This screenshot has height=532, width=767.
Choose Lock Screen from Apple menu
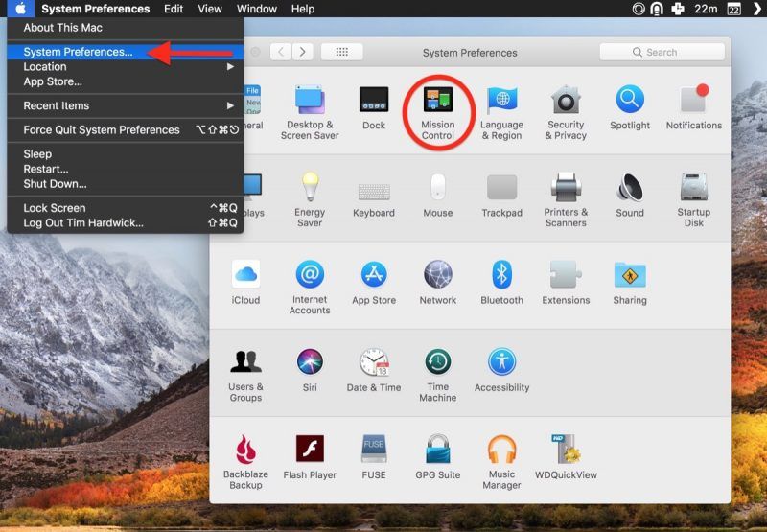coord(55,208)
